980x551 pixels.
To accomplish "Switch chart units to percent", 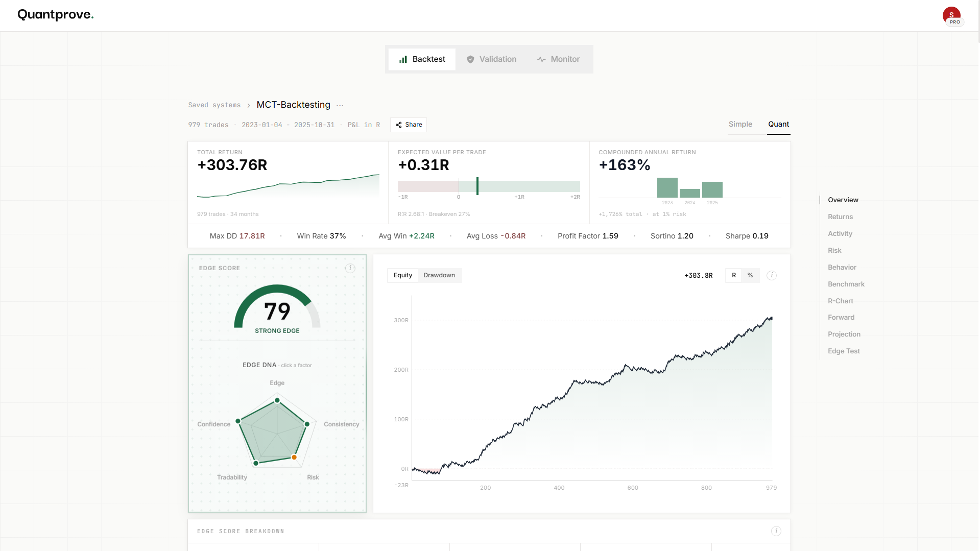I will (x=750, y=275).
